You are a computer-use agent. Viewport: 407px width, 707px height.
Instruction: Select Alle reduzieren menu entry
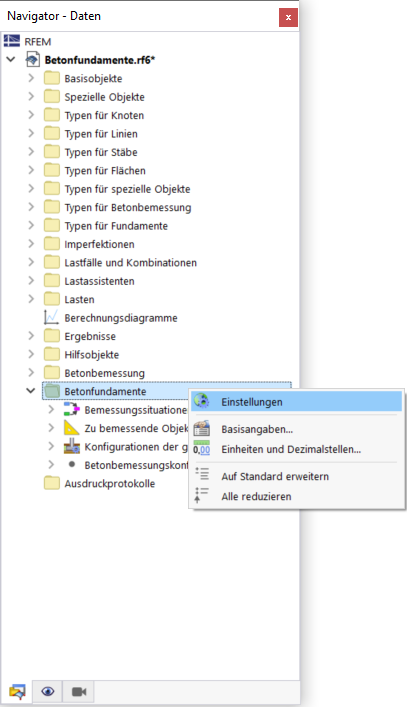[296, 496]
